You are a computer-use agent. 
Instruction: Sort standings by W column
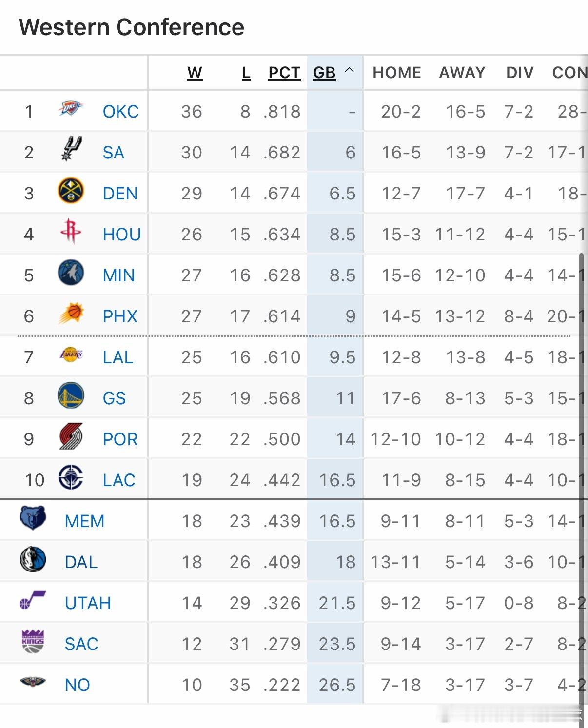coord(195,73)
